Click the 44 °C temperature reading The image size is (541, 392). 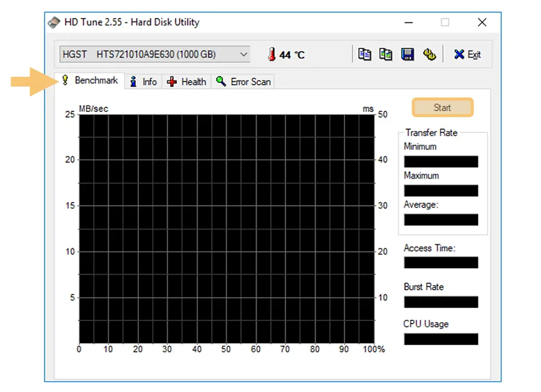tap(292, 55)
